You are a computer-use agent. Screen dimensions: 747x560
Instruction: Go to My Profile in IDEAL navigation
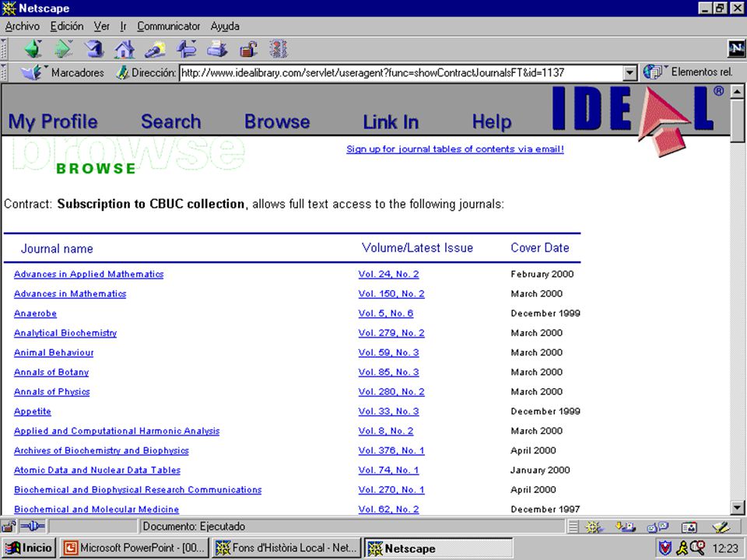(x=53, y=121)
